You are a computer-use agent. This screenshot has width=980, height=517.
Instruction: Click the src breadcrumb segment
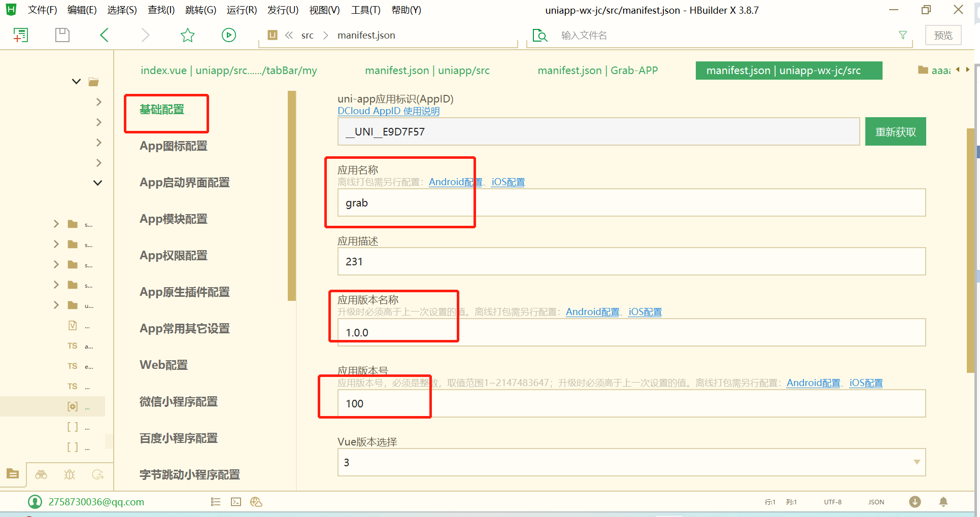[x=307, y=36]
